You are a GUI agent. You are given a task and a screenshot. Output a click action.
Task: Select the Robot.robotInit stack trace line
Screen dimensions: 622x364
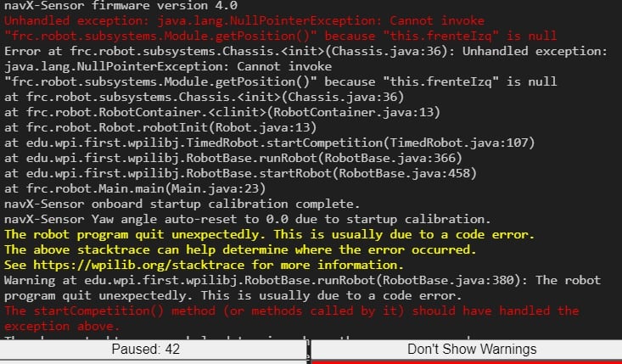click(160, 127)
